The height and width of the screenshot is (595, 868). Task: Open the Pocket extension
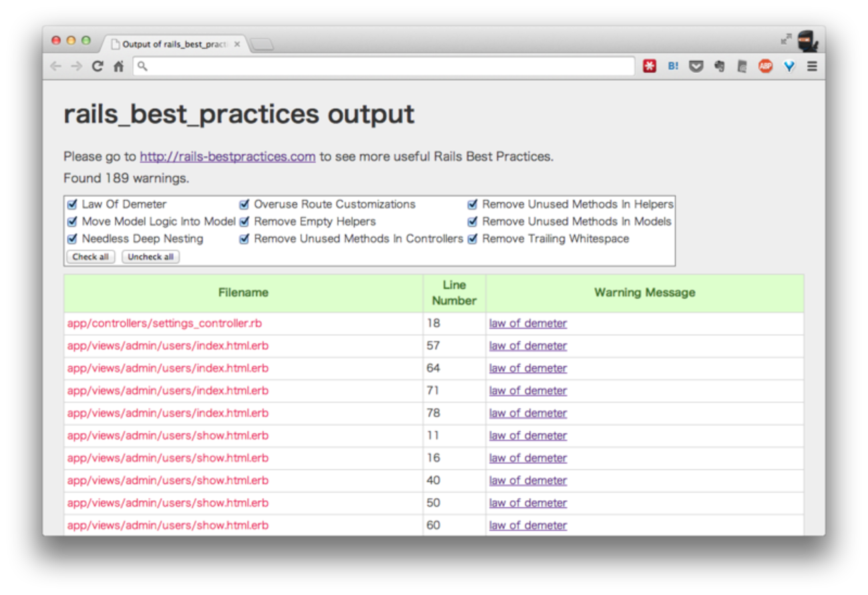pos(696,66)
